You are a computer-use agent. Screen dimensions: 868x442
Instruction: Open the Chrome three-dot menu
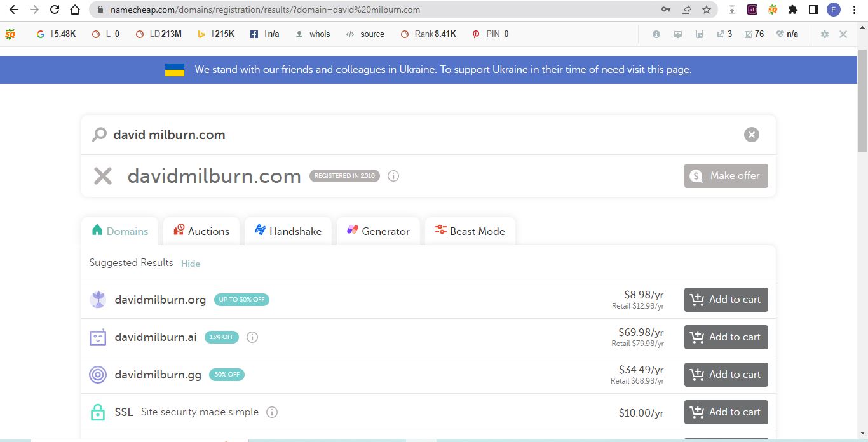point(854,10)
